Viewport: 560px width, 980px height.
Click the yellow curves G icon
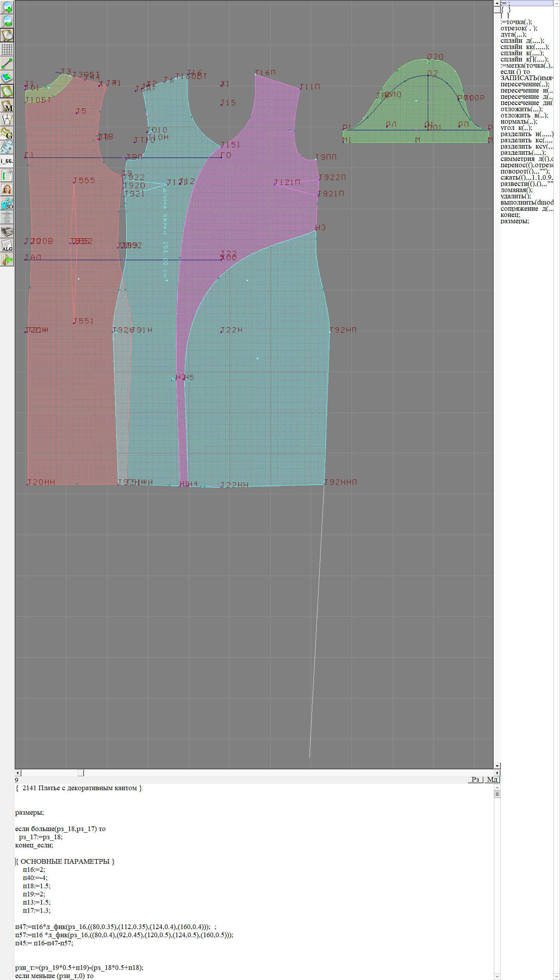(x=7, y=134)
